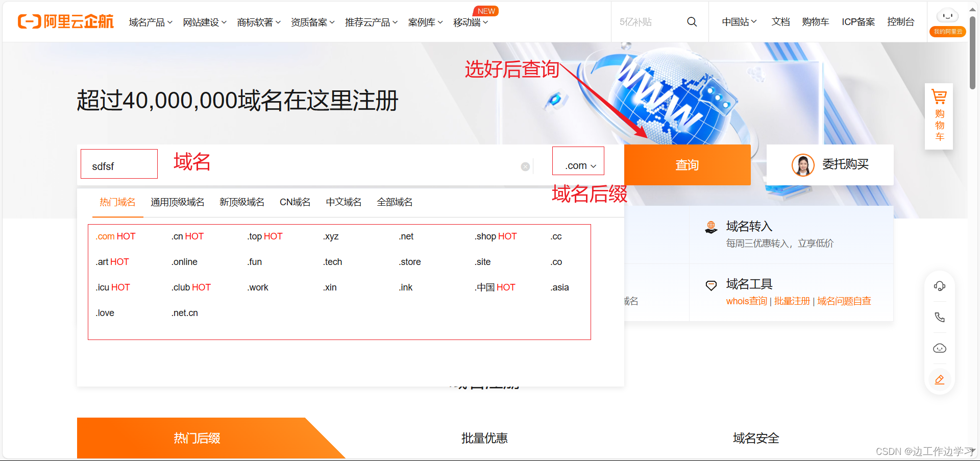Switch to the 热门域名 tab
Screen dimensions: 980x461
(117, 202)
